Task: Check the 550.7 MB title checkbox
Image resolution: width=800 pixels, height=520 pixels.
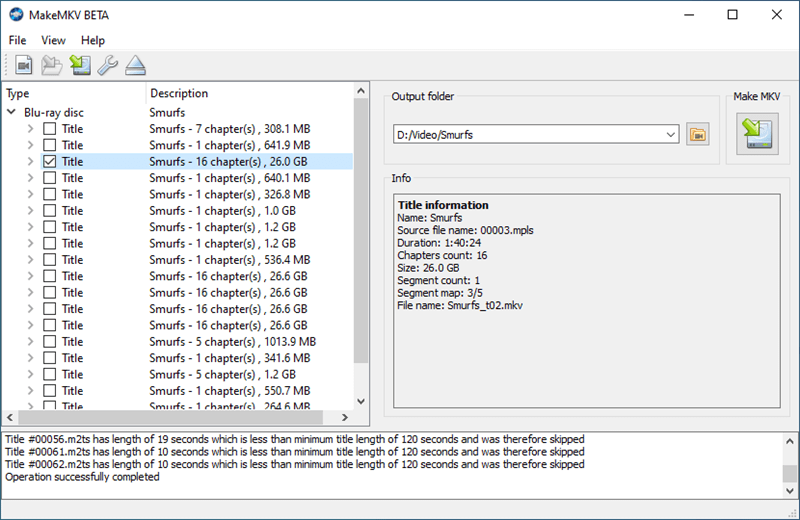Action: [49, 390]
